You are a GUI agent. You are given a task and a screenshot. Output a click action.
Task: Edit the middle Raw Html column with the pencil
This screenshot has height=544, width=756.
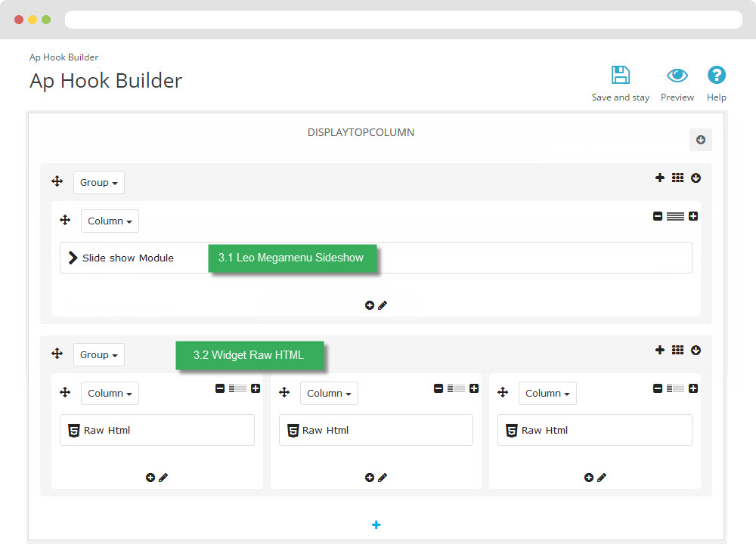(x=383, y=478)
